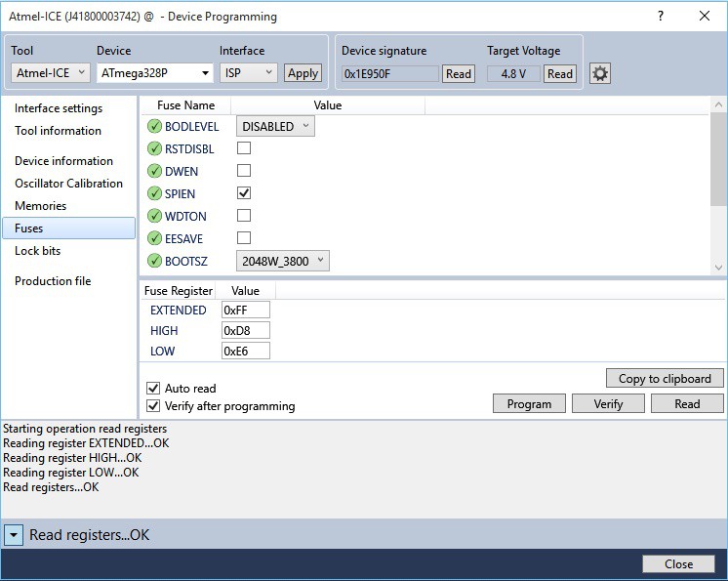Screen dimensions: 728x581
Task: Click the LOW fuse value field
Action: tap(246, 351)
